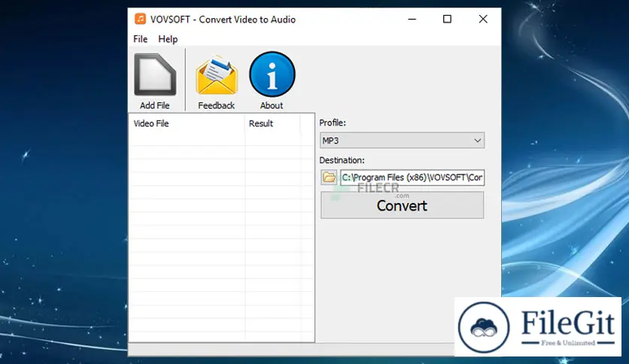Browse destination with the folder icon
The width and height of the screenshot is (629, 364).
(x=329, y=177)
